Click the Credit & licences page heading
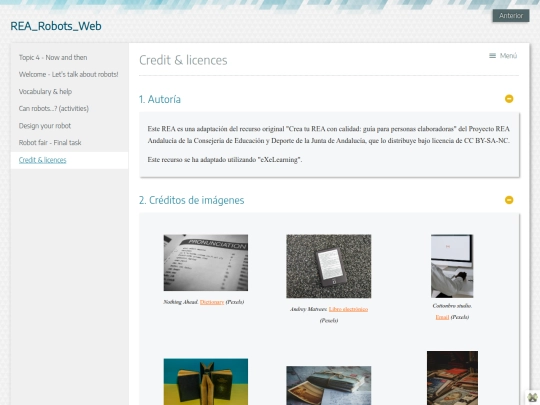540x405 pixels. [183, 60]
